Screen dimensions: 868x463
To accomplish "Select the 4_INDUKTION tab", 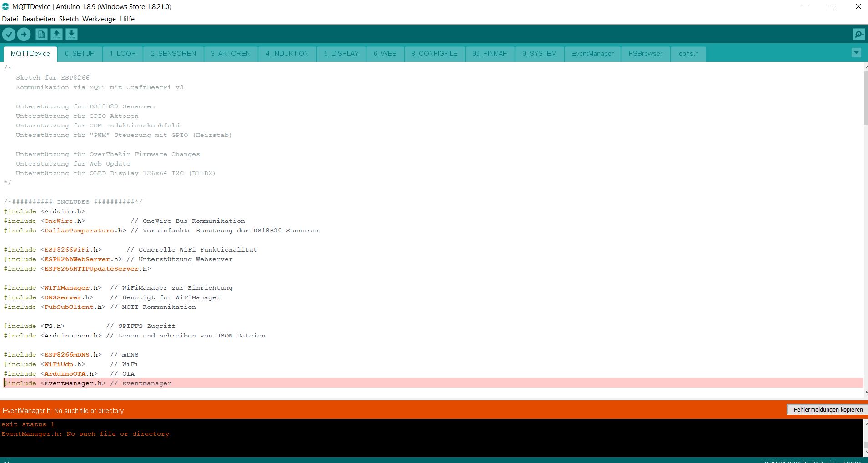I will pos(287,54).
